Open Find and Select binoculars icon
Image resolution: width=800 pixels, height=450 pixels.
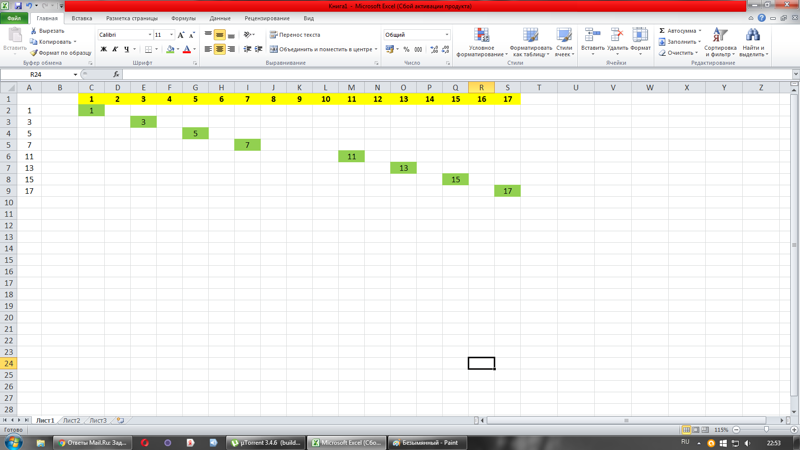[752, 36]
